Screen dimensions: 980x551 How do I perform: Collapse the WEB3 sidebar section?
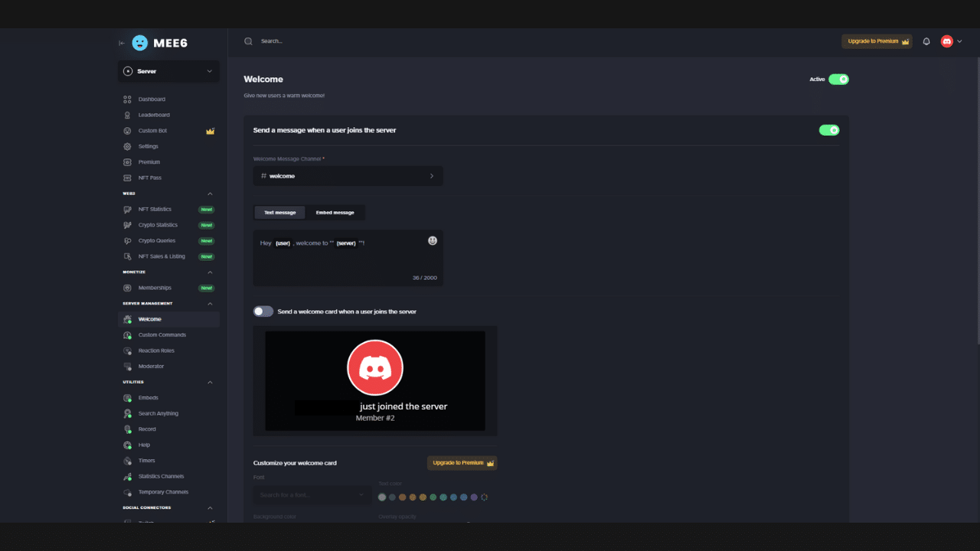[210, 194]
